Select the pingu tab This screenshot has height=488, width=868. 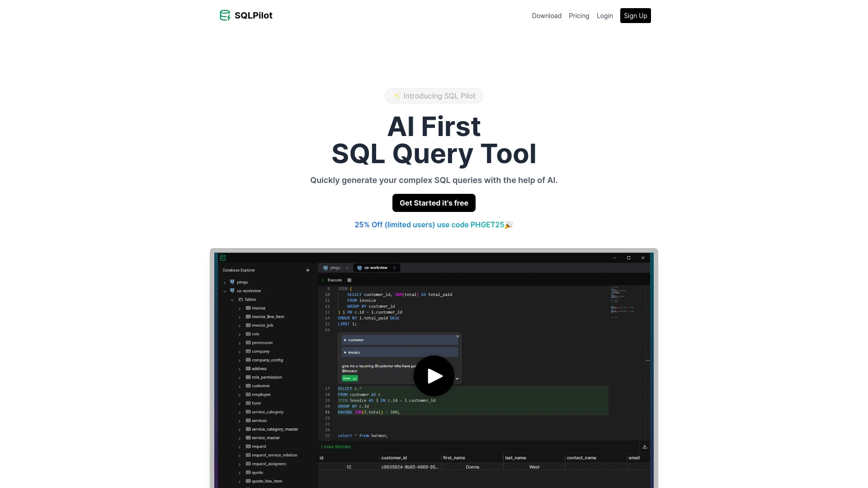(335, 267)
